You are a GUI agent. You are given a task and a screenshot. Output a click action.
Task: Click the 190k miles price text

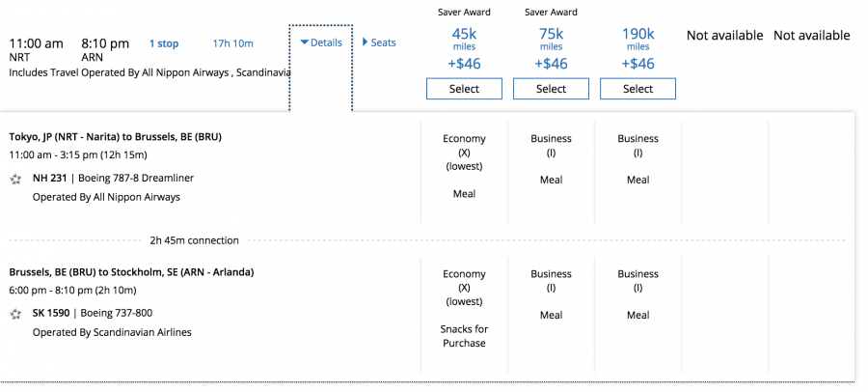637,35
